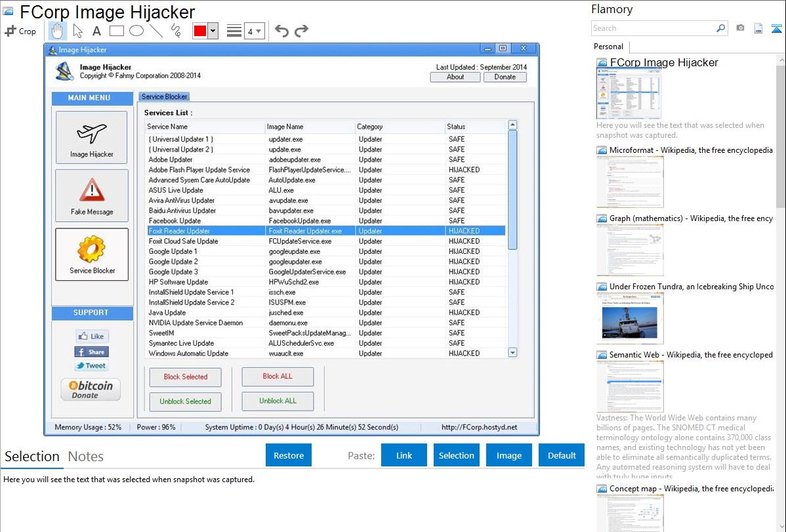Click the Restore button

point(289,455)
